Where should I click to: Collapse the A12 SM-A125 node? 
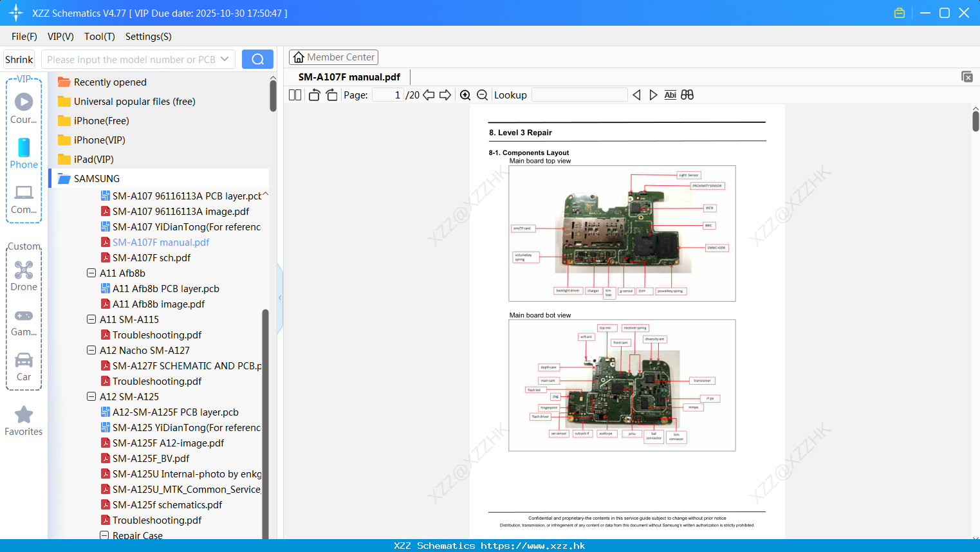point(91,396)
